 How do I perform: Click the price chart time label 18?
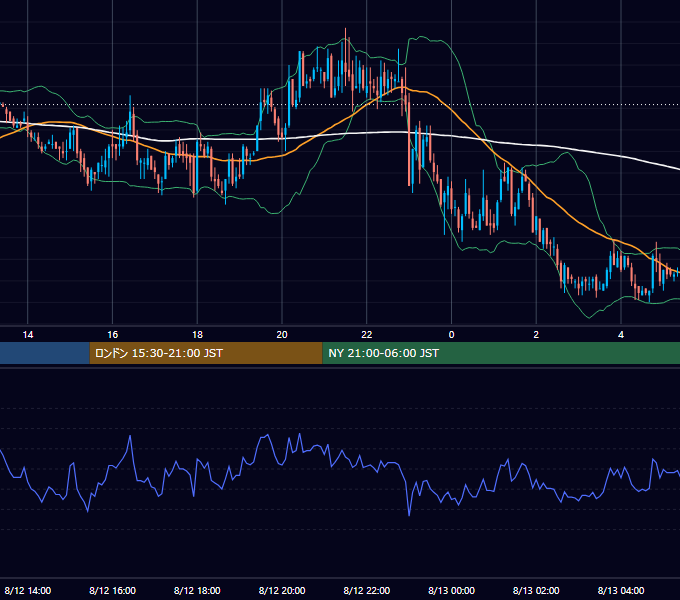pyautogui.click(x=197, y=335)
